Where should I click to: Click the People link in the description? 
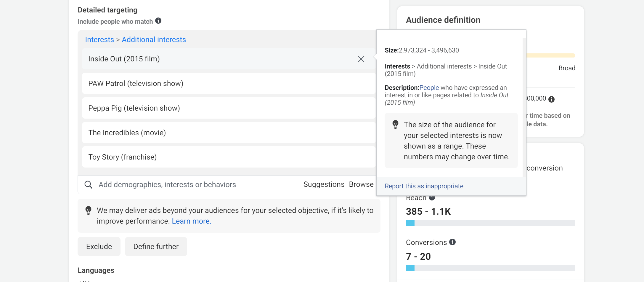429,88
